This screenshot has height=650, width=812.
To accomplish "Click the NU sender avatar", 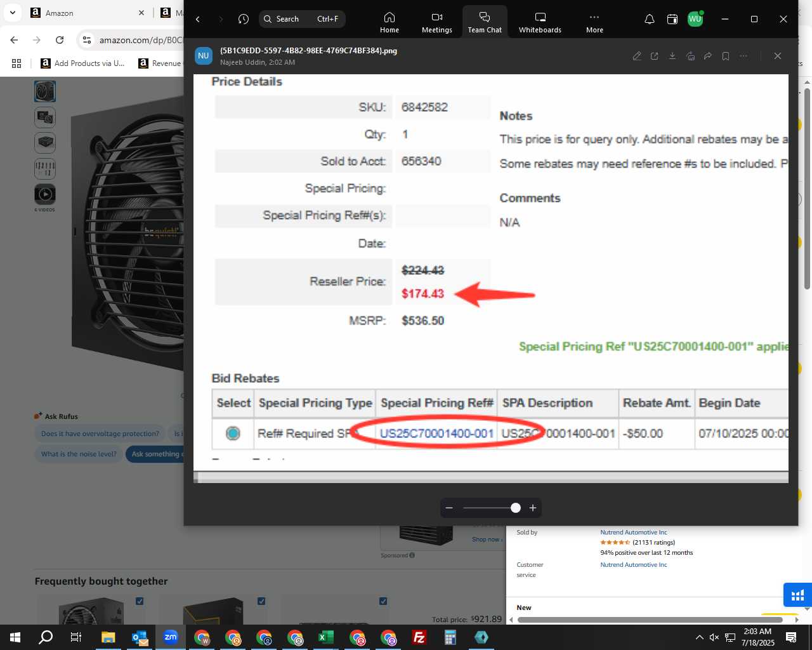I will point(204,56).
